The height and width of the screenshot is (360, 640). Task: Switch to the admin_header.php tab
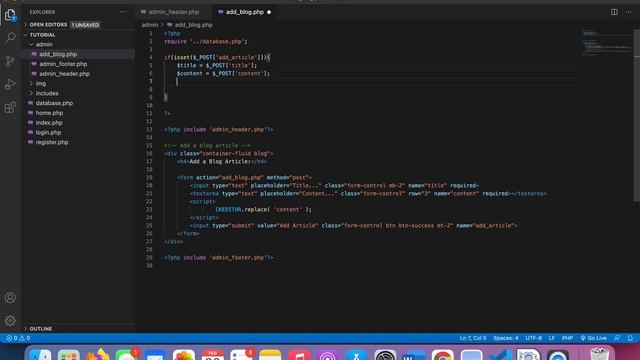click(x=173, y=12)
